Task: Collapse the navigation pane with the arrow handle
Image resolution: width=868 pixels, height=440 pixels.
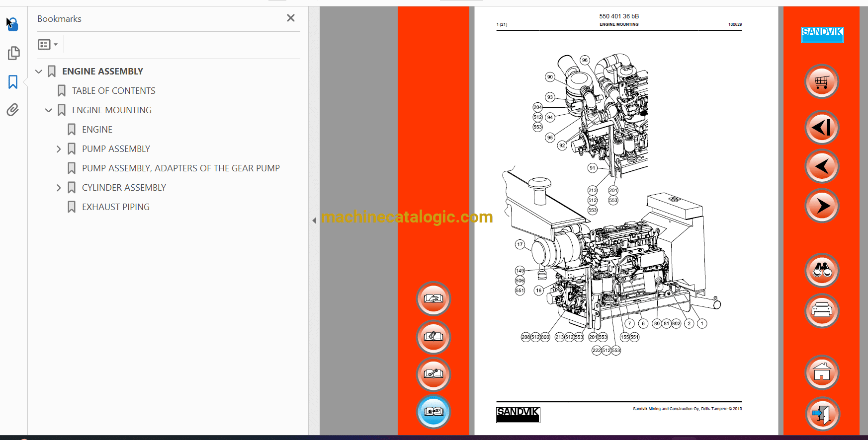Action: tap(314, 220)
